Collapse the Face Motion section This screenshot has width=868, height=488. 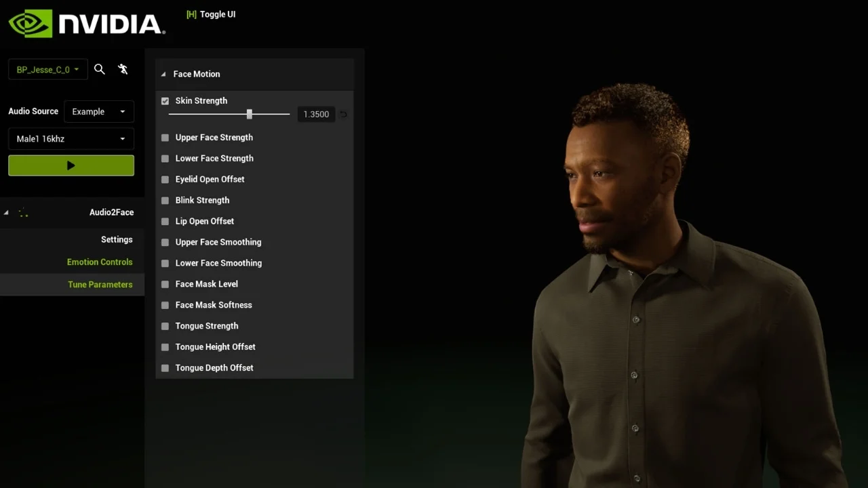tap(163, 74)
